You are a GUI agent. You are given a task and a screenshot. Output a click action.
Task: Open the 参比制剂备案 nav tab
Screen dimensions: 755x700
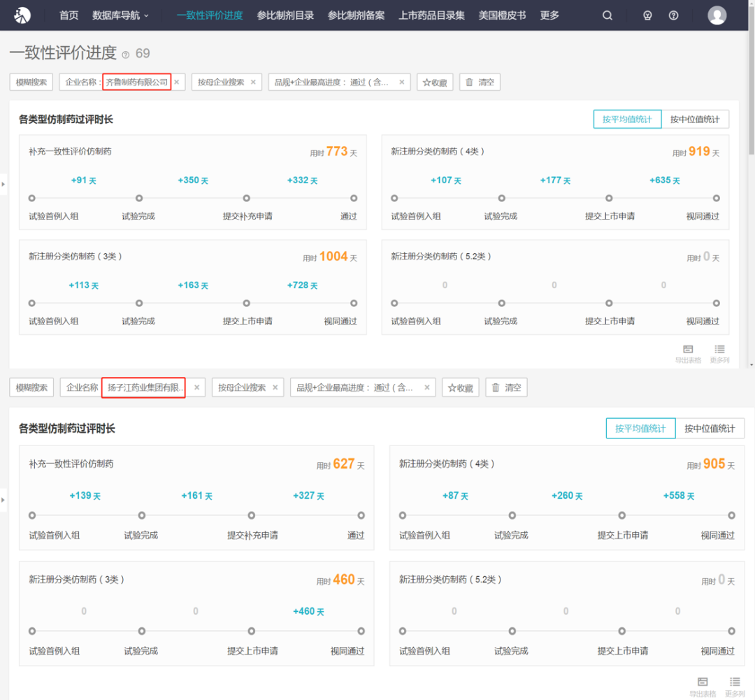point(356,15)
